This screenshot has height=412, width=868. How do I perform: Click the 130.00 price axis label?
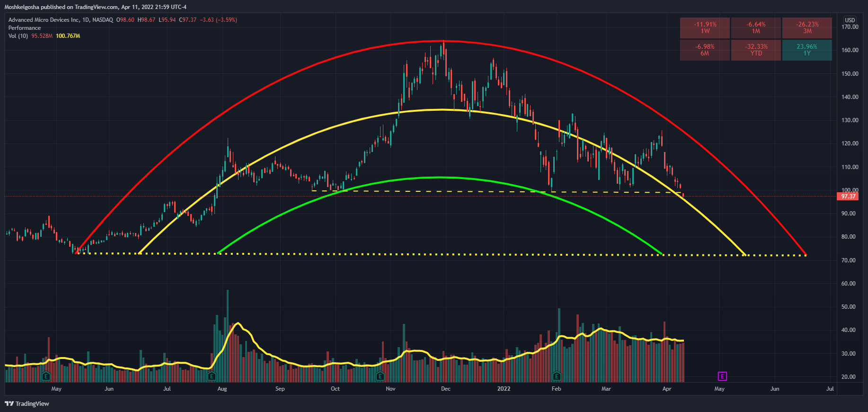[x=850, y=120]
